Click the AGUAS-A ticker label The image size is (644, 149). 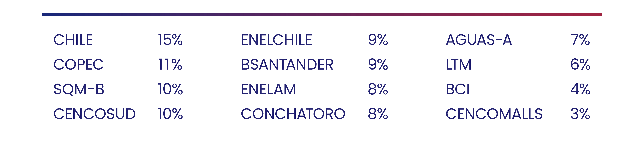coord(479,40)
